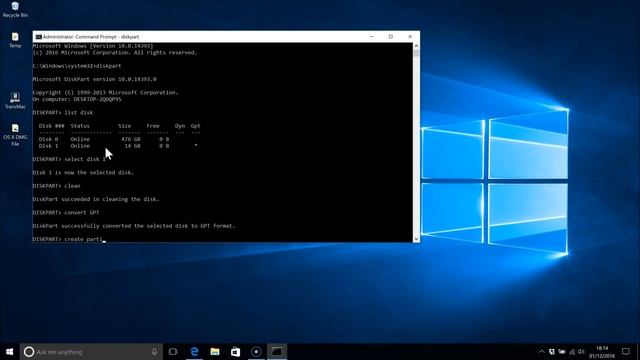The width and height of the screenshot is (640, 360).
Task: Click the 'Ask me anything' search box
Action: [91, 352]
